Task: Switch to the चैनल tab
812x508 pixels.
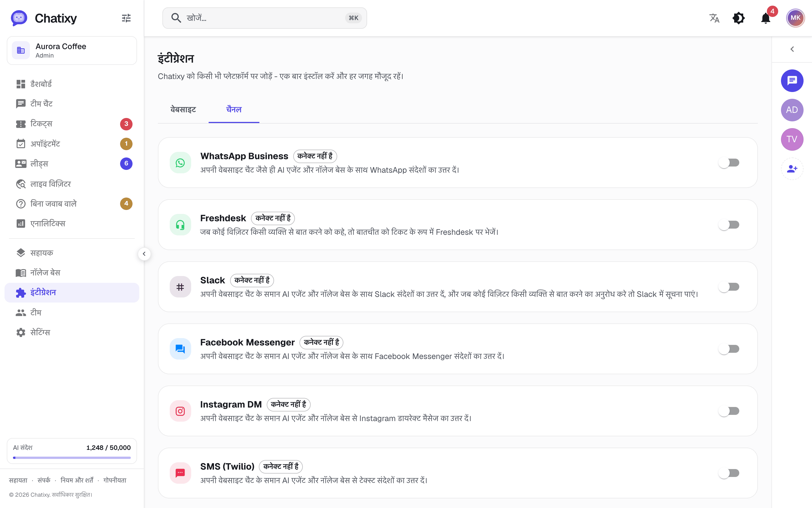Action: 234,110
